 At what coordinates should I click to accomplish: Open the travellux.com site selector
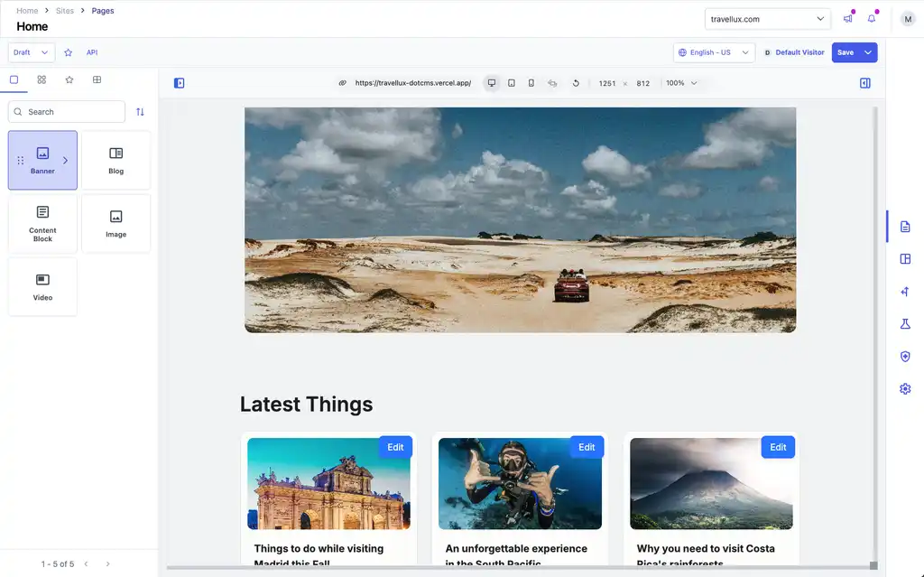[767, 19]
